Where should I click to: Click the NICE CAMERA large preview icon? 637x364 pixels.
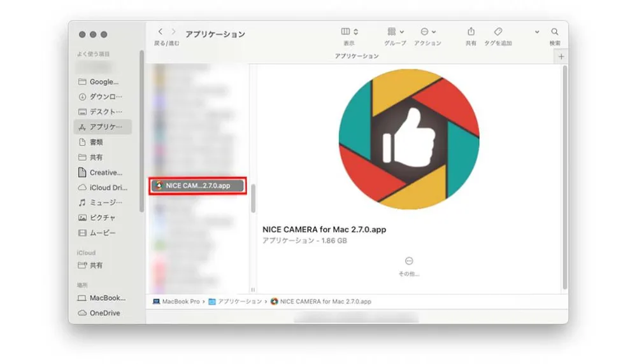[x=409, y=139]
